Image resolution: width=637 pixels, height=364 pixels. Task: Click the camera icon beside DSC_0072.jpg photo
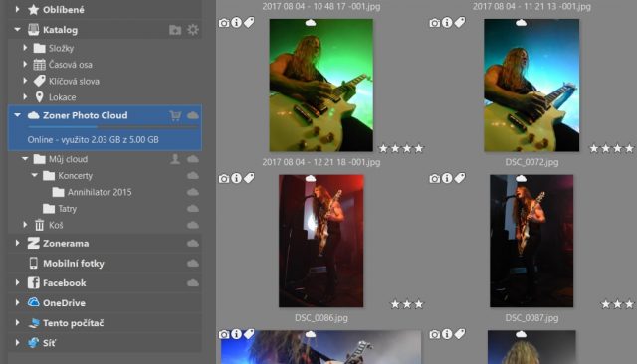[x=435, y=23]
